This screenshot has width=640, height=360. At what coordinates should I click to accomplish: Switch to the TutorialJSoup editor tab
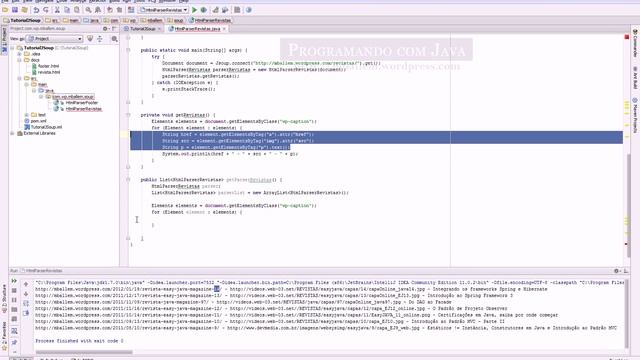coord(142,29)
